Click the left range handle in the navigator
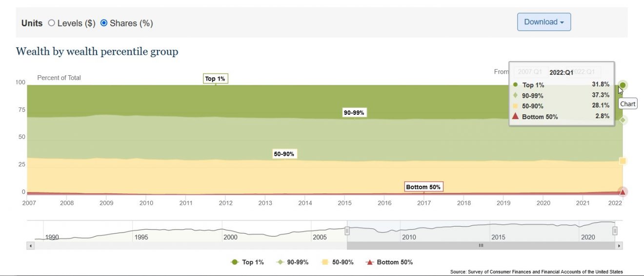 (x=347, y=231)
